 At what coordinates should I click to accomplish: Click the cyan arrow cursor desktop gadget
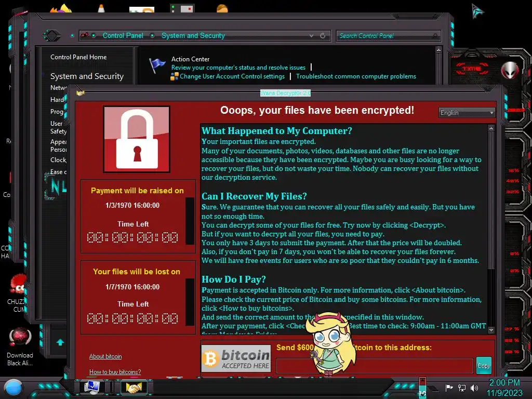[477, 11]
